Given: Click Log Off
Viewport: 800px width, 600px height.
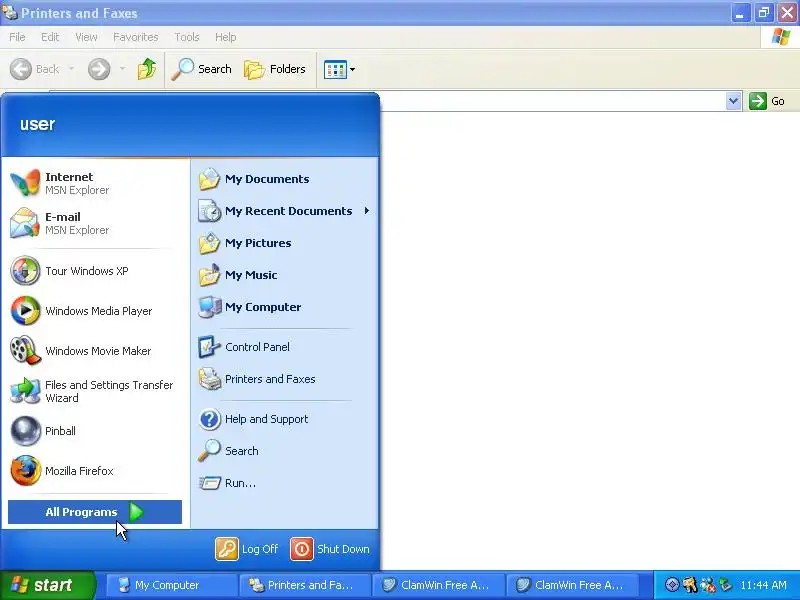Looking at the screenshot, I should (x=246, y=549).
